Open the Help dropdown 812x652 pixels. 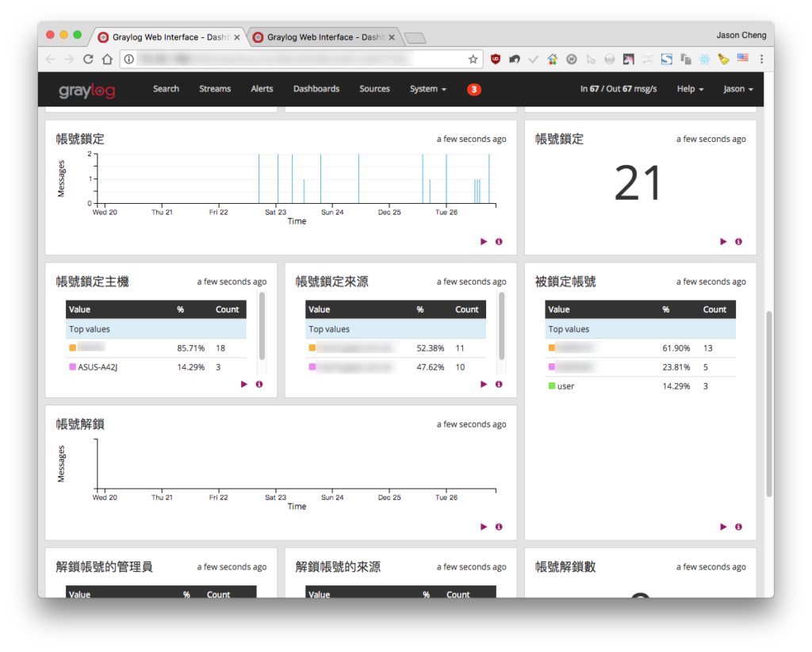click(690, 89)
